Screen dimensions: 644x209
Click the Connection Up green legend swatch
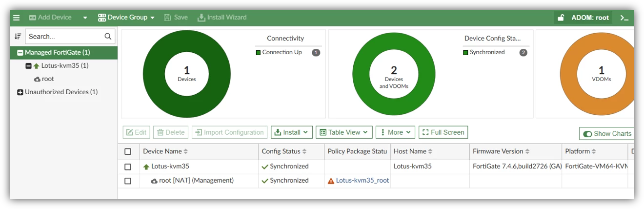[258, 53]
